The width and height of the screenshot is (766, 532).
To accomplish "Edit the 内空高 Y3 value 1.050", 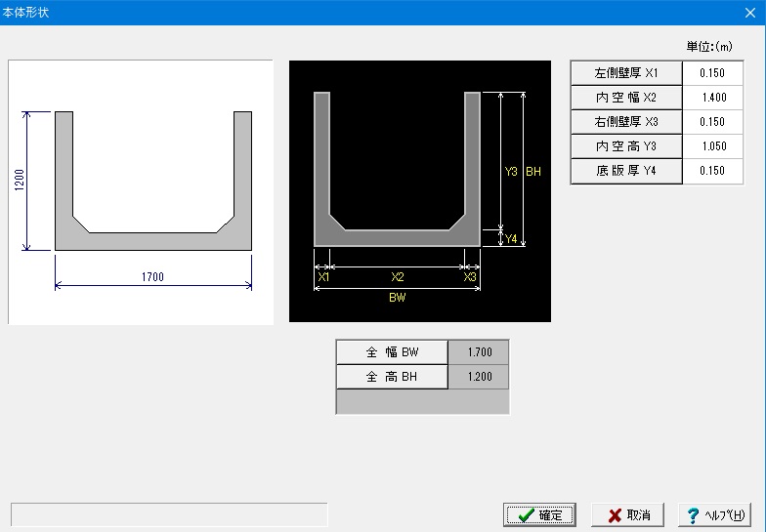I will pyautogui.click(x=713, y=146).
